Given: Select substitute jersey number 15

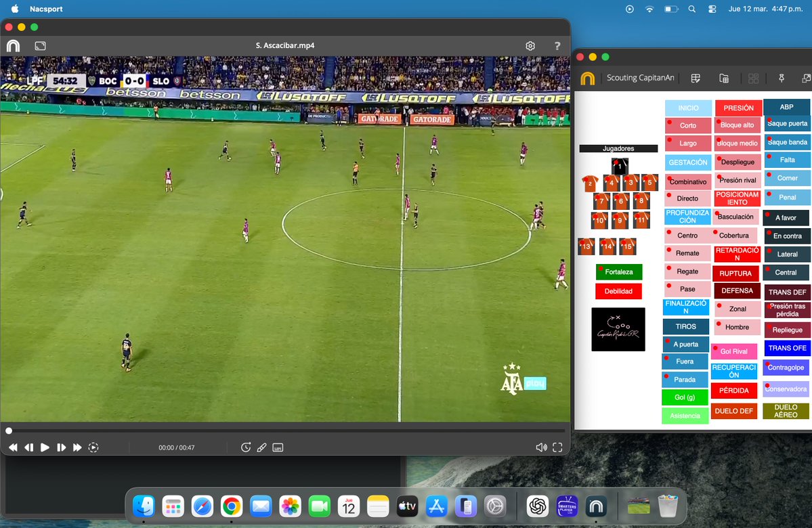Looking at the screenshot, I should coord(628,246).
